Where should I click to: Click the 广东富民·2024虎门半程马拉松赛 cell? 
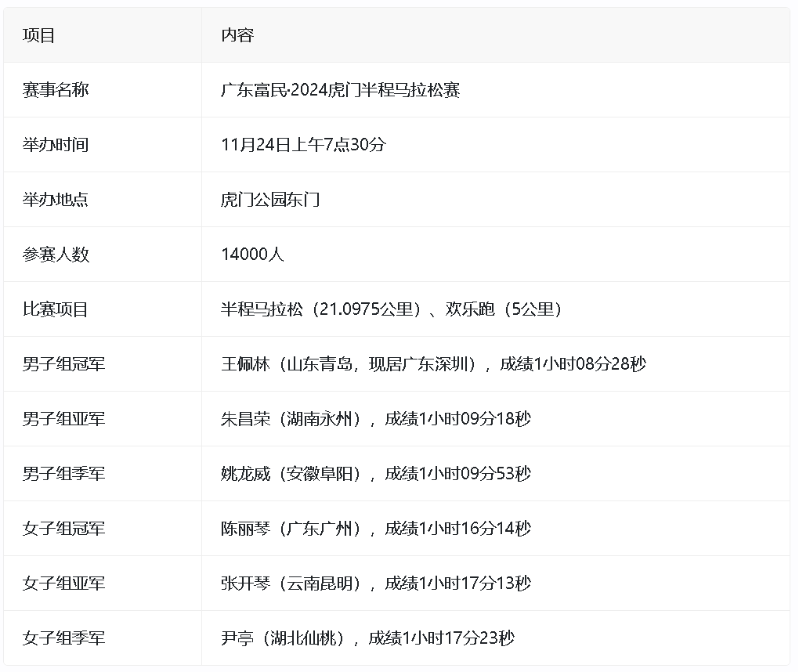pyautogui.click(x=340, y=90)
